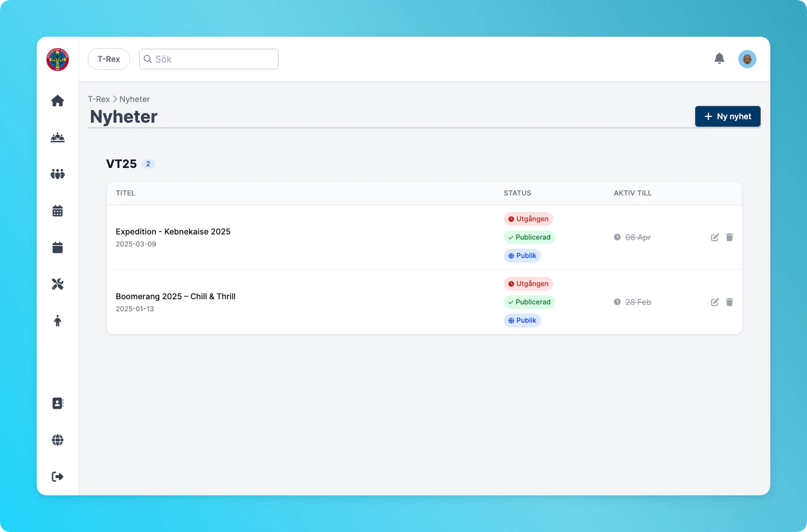Click Publik badge on Boomerang row

coord(522,320)
